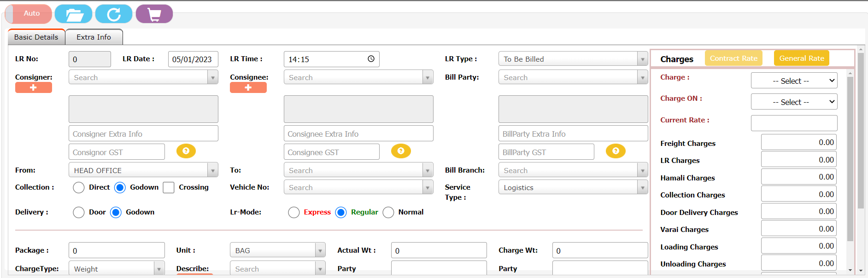Click the Freight Charges amount field
This screenshot has height=278, width=868.
pos(798,143)
